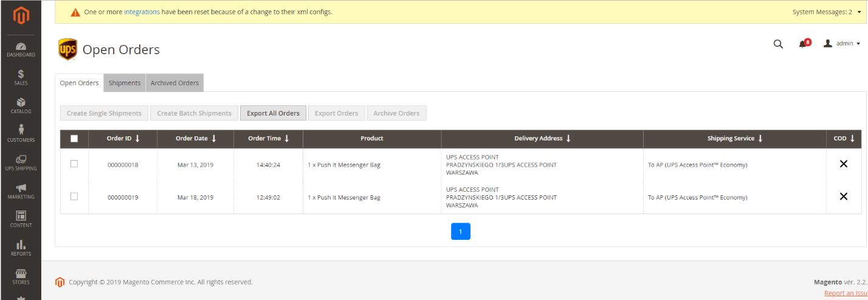
Task: Click the COD X mark for order 000000018
Action: [843, 164]
